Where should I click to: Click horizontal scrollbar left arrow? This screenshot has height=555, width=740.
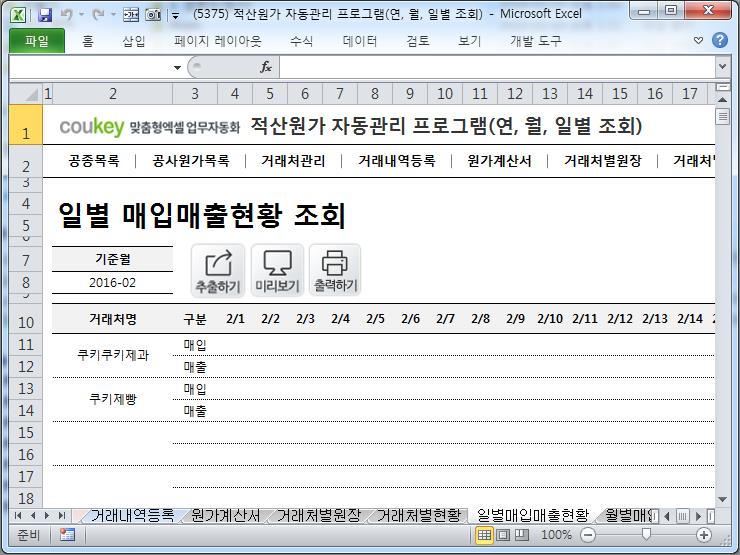coord(666,516)
